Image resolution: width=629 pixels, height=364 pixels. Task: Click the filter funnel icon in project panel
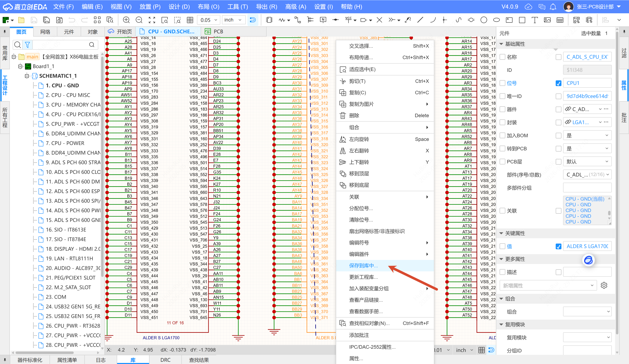27,45
